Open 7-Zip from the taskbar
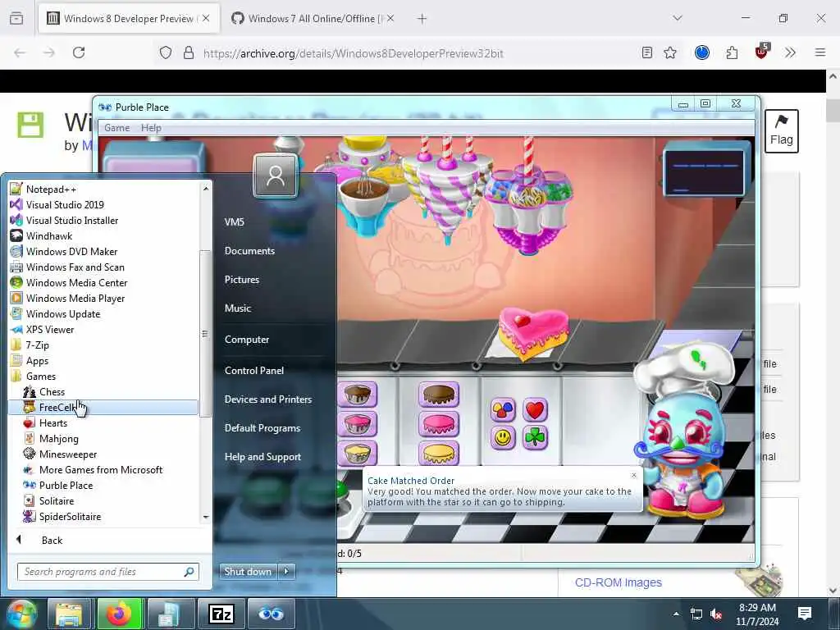 click(221, 614)
